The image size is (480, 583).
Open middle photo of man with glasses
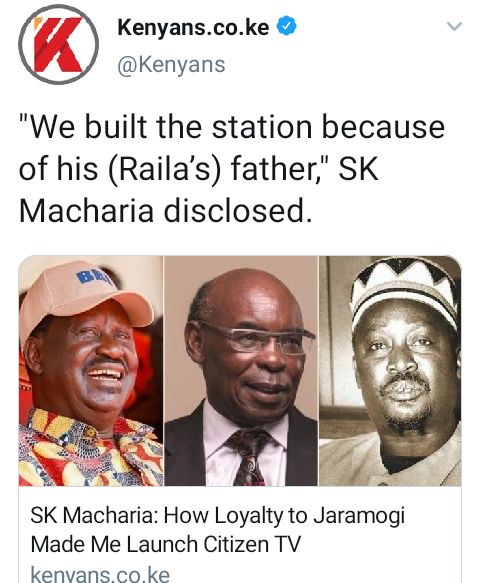tap(241, 371)
